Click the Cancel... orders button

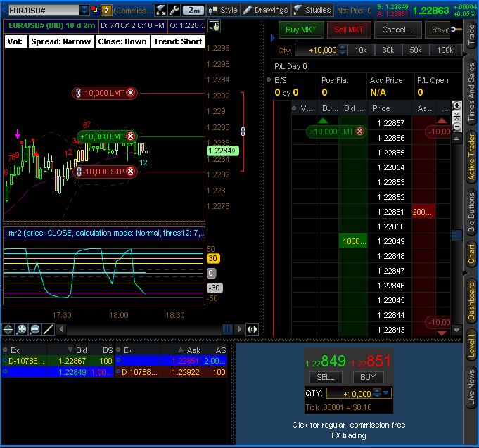(397, 30)
